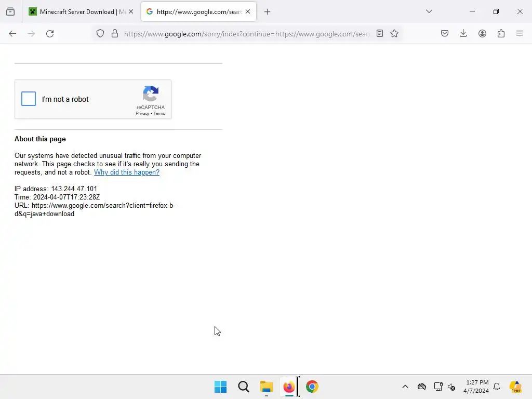Open the clock showing 1:27 PM
This screenshot has width=532, height=399.
point(476,387)
